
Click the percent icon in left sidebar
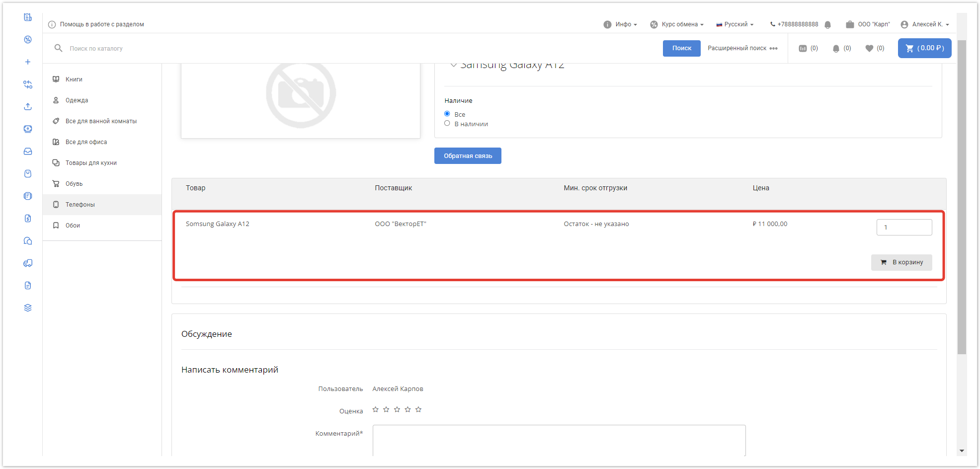click(28, 40)
